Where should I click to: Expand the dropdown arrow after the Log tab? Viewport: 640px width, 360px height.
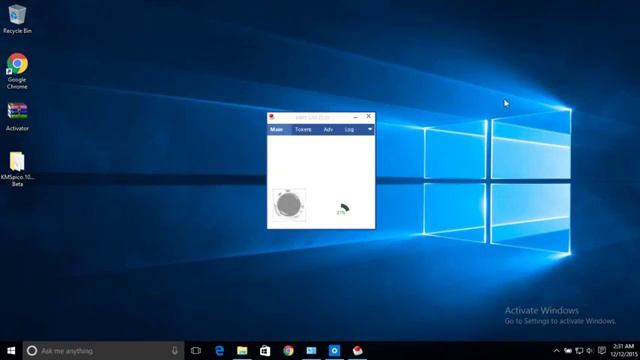coord(370,129)
